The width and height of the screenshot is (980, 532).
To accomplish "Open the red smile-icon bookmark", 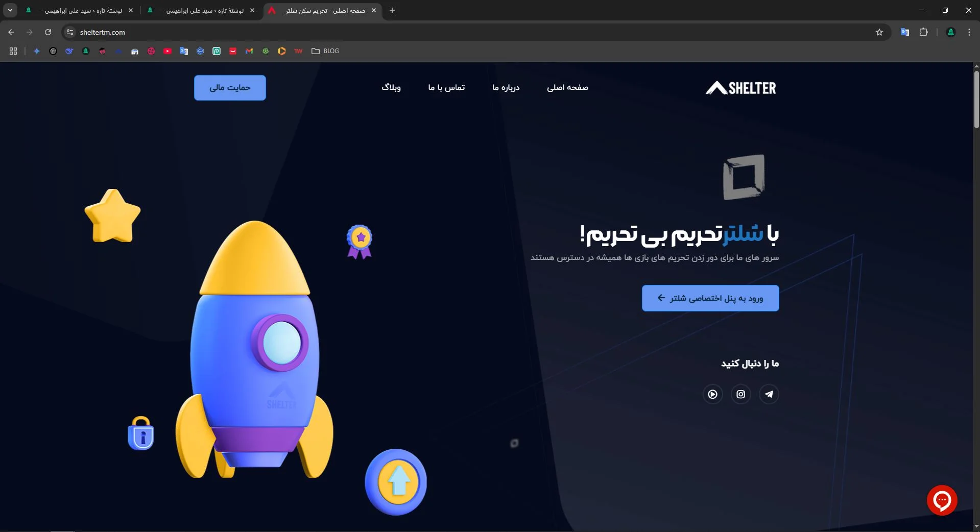I will (233, 51).
